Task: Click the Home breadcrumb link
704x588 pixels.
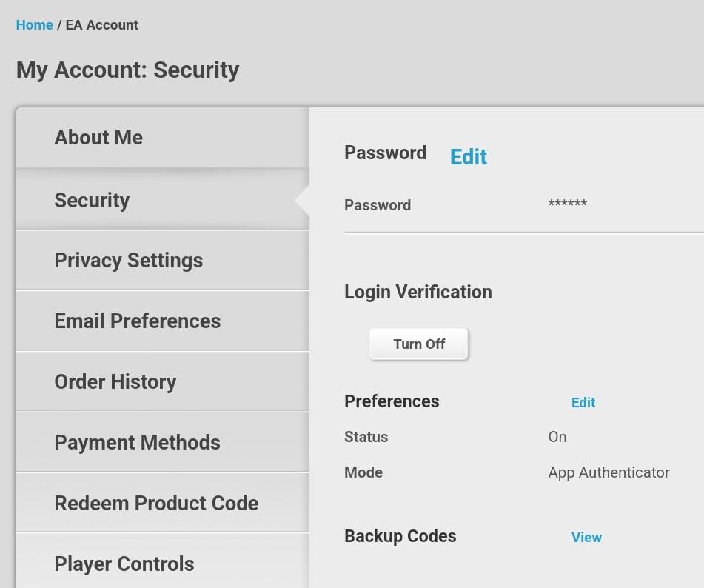Action: tap(34, 25)
